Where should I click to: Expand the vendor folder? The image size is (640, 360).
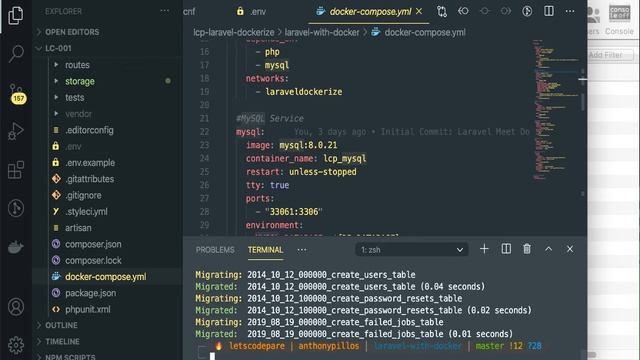click(x=78, y=114)
